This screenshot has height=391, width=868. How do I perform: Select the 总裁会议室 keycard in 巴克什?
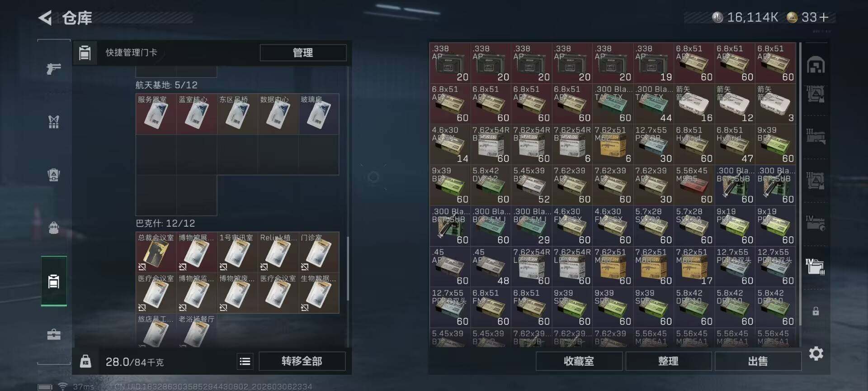(156, 252)
